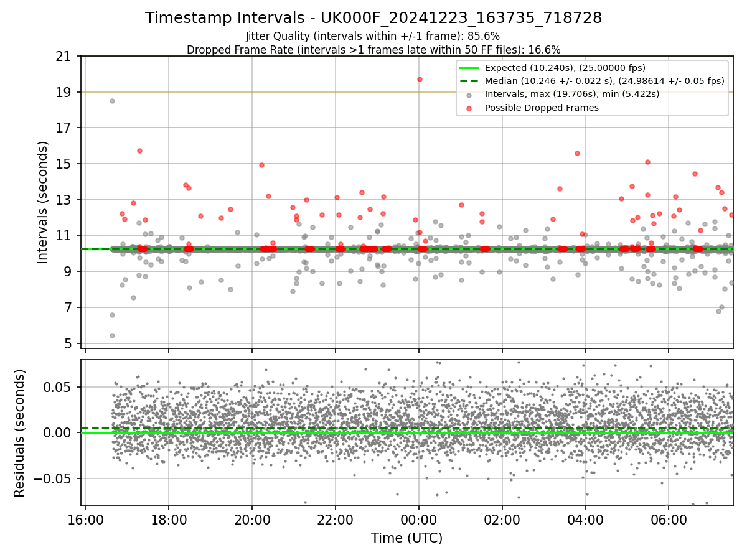Viewport: 747px width, 560px height.
Task: Click the 06:00 time tick label
Action: (669, 520)
